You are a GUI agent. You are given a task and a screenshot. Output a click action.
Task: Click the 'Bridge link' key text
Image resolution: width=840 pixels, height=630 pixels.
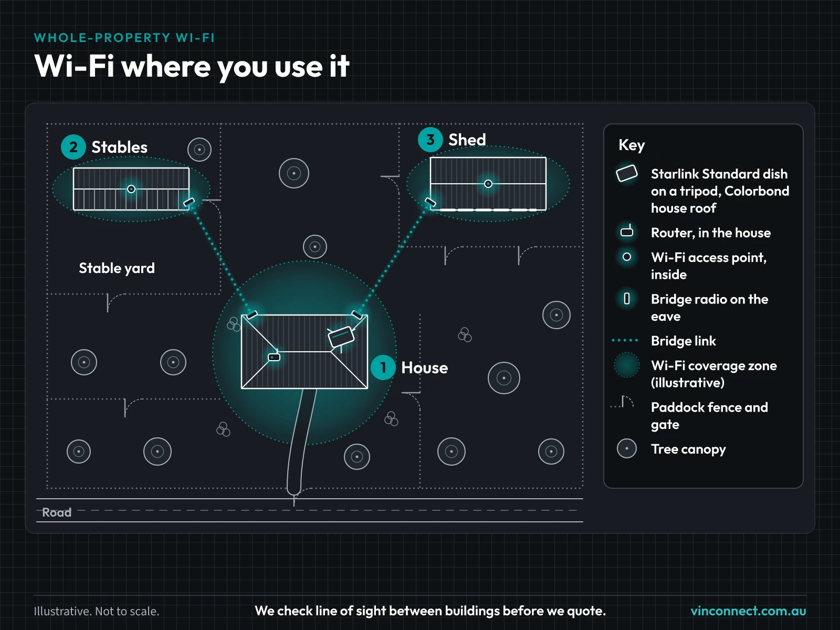pos(684,341)
